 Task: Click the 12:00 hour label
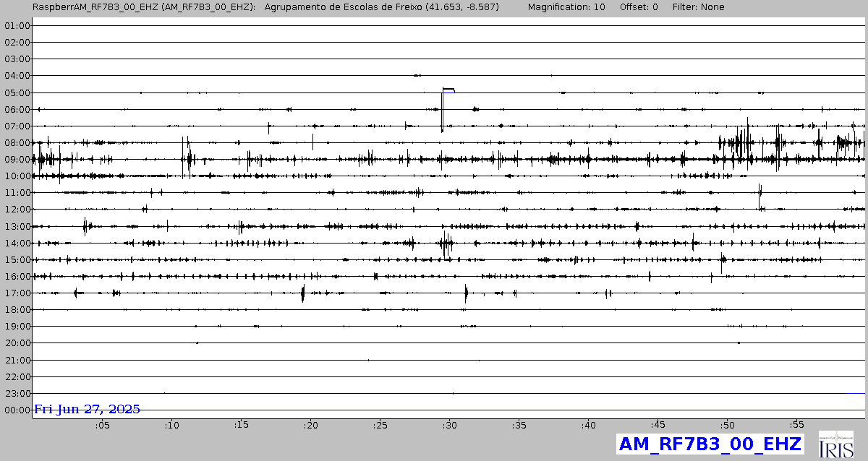tap(17, 210)
